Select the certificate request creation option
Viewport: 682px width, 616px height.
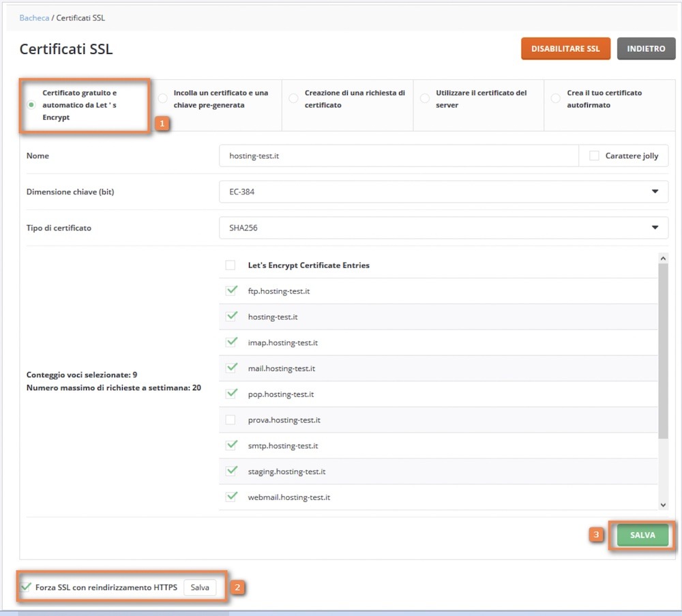click(293, 99)
